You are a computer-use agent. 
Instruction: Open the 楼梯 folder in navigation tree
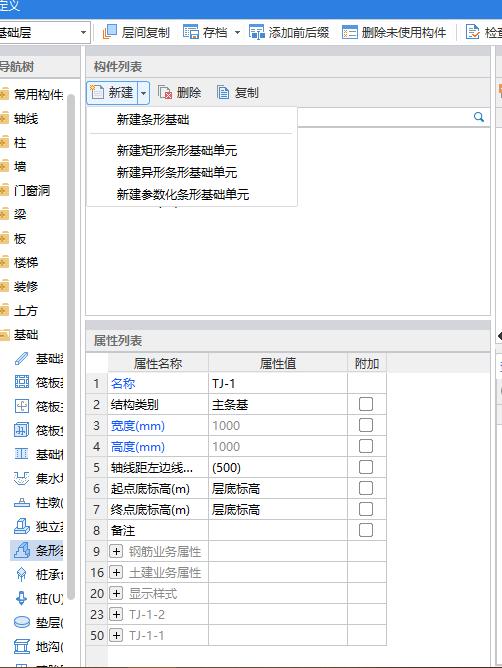(x=4, y=262)
